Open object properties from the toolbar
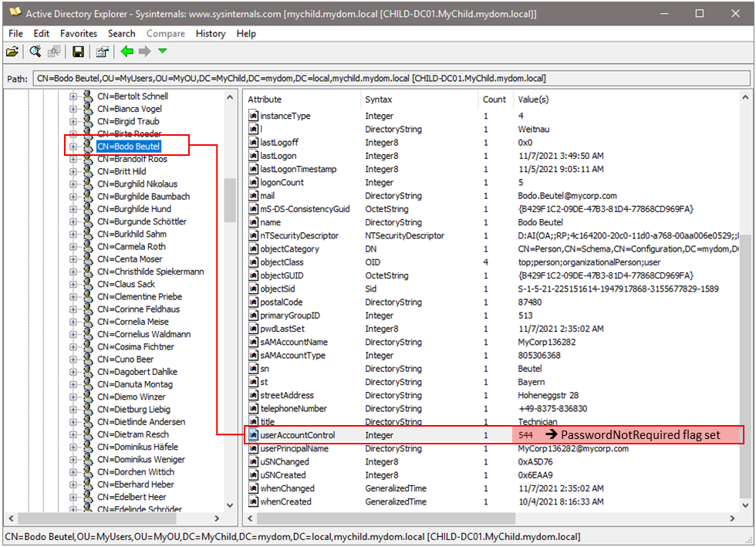The height and width of the screenshot is (547, 756). click(x=101, y=51)
